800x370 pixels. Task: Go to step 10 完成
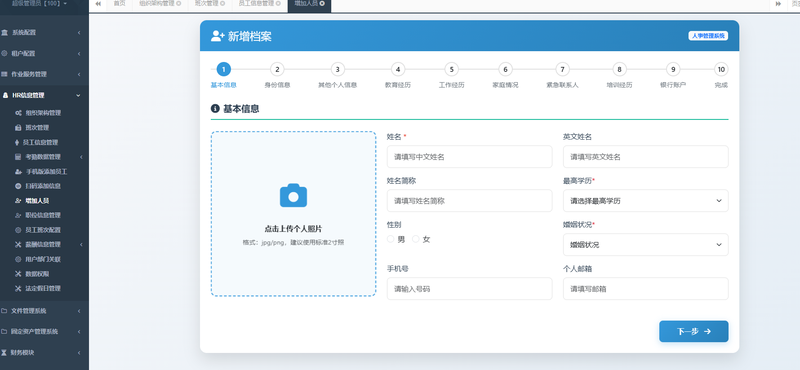(x=721, y=69)
